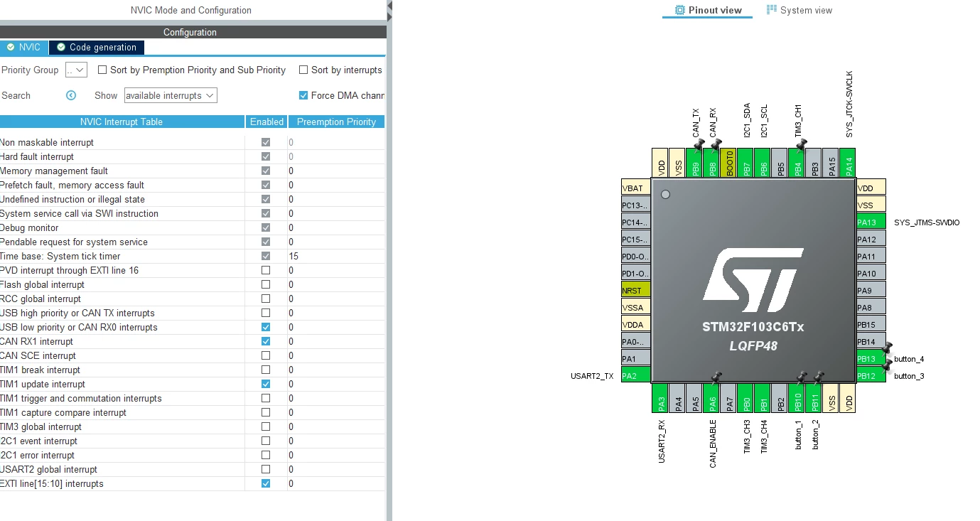980x521 pixels.
Task: Select the I2C1 error interrupt row
Action: click(x=192, y=455)
